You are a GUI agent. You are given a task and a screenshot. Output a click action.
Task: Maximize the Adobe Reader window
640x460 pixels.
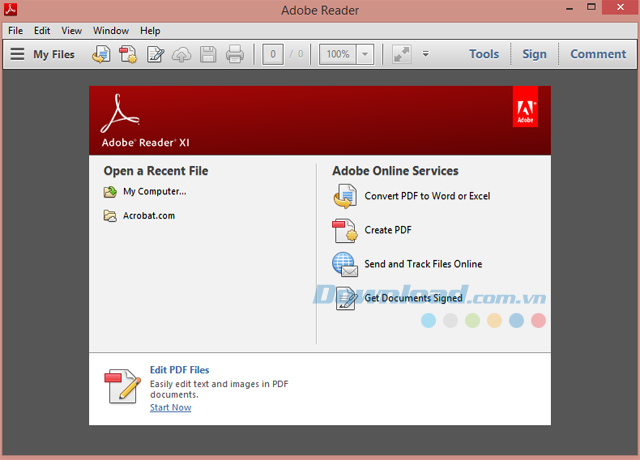[591, 7]
